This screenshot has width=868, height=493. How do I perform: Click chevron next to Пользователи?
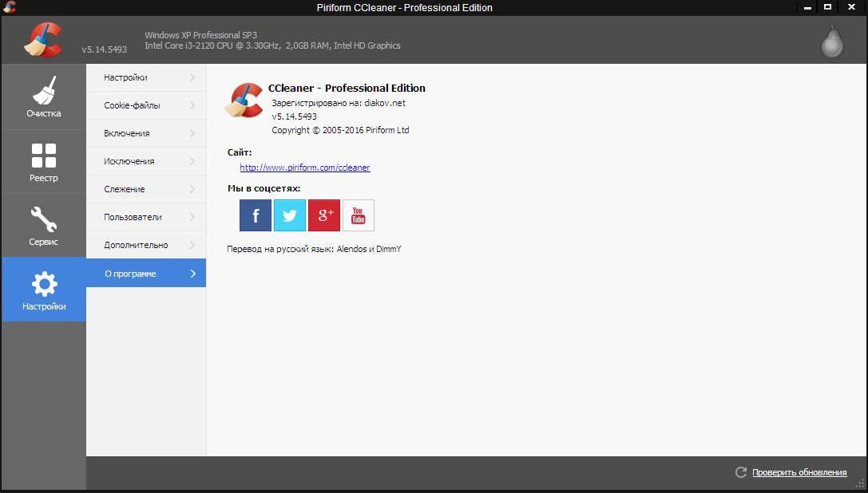point(192,217)
